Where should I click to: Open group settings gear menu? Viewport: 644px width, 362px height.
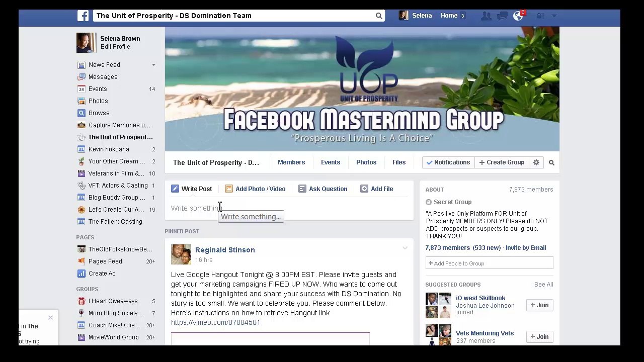536,162
